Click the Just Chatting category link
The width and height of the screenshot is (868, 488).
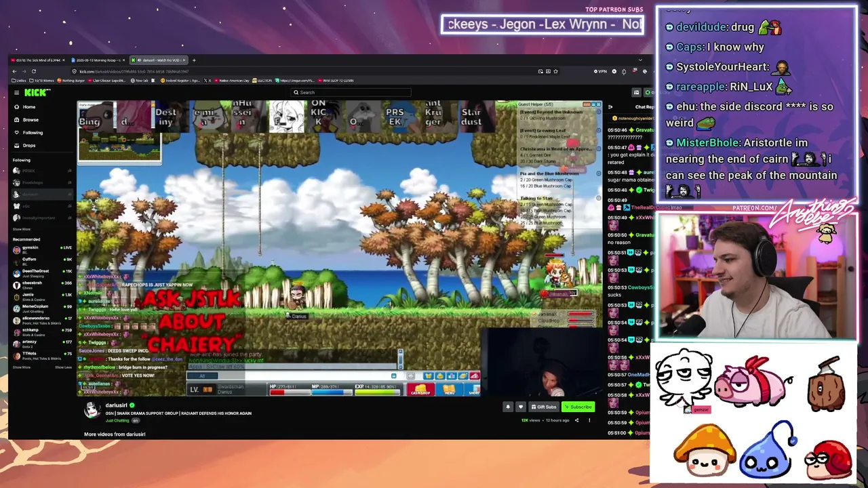(x=117, y=421)
